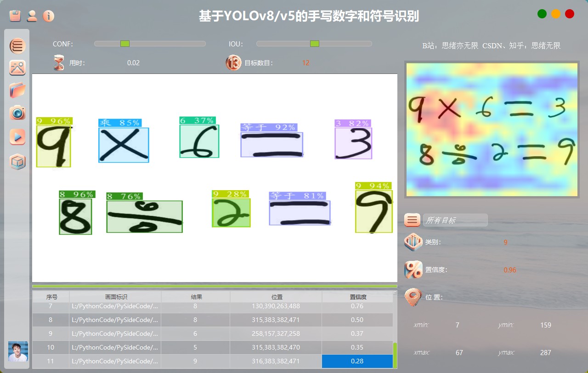Image resolution: width=588 pixels, height=373 pixels.
Task: Click the heatmap preview image
Action: (x=492, y=130)
